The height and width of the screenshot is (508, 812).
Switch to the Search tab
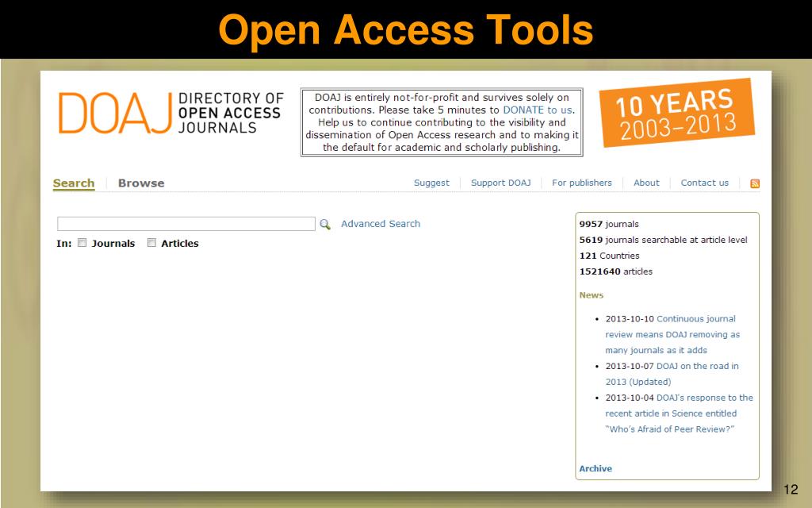(x=74, y=183)
